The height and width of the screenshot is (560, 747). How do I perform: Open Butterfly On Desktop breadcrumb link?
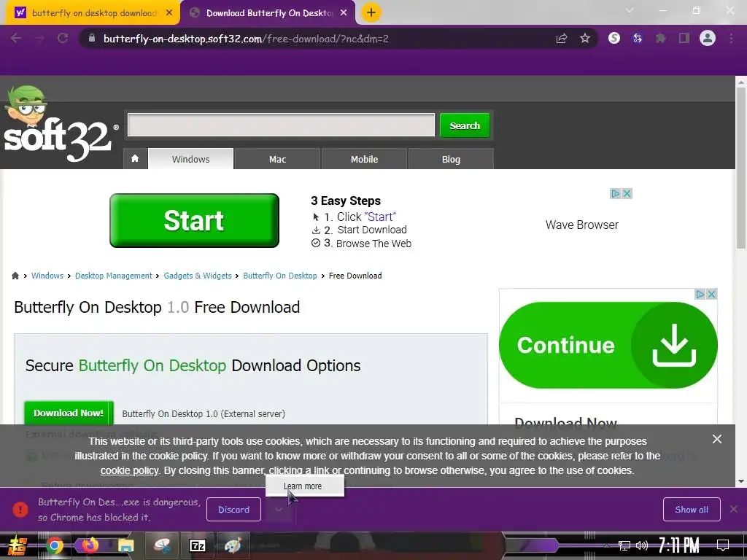click(x=280, y=276)
